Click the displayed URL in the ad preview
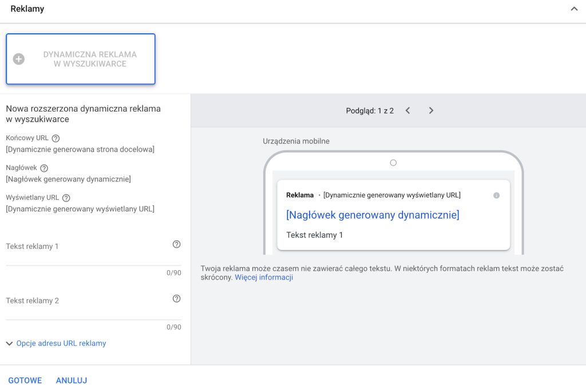The height and width of the screenshot is (392, 586). (392, 195)
